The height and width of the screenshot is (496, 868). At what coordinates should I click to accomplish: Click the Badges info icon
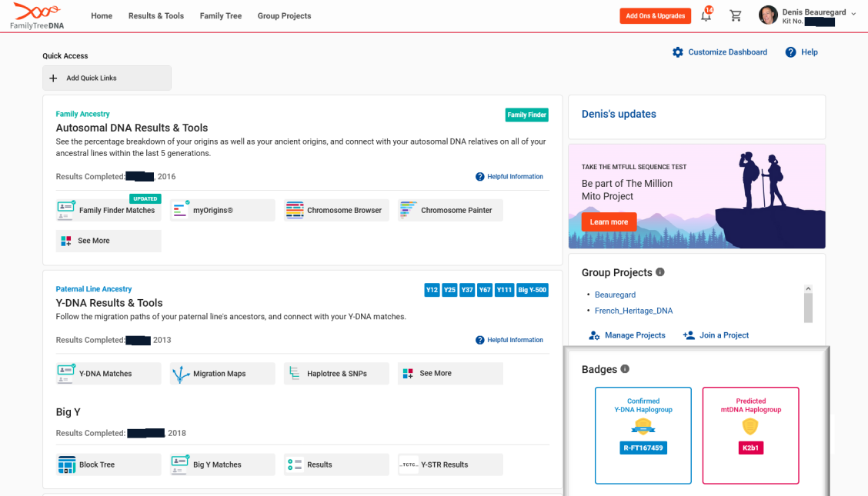coord(625,369)
